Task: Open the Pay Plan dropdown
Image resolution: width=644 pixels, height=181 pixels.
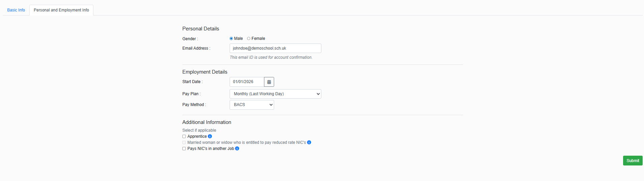Action: click(x=275, y=94)
